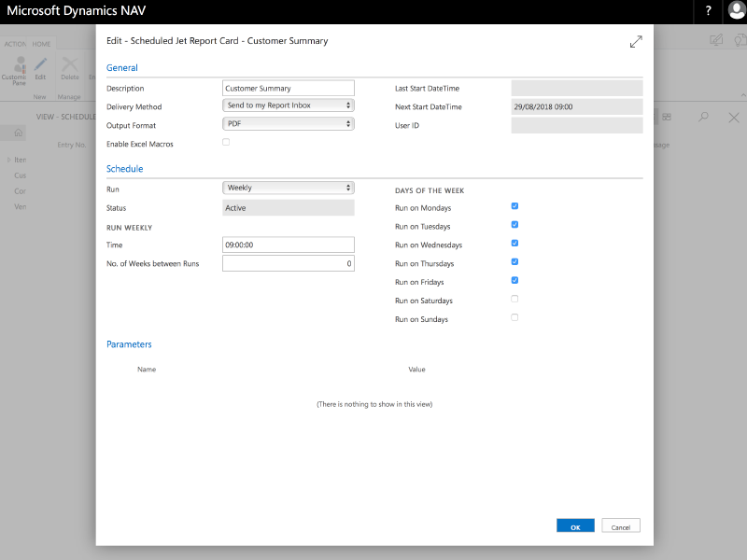Click the Time input field
The height and width of the screenshot is (560, 747).
click(289, 245)
